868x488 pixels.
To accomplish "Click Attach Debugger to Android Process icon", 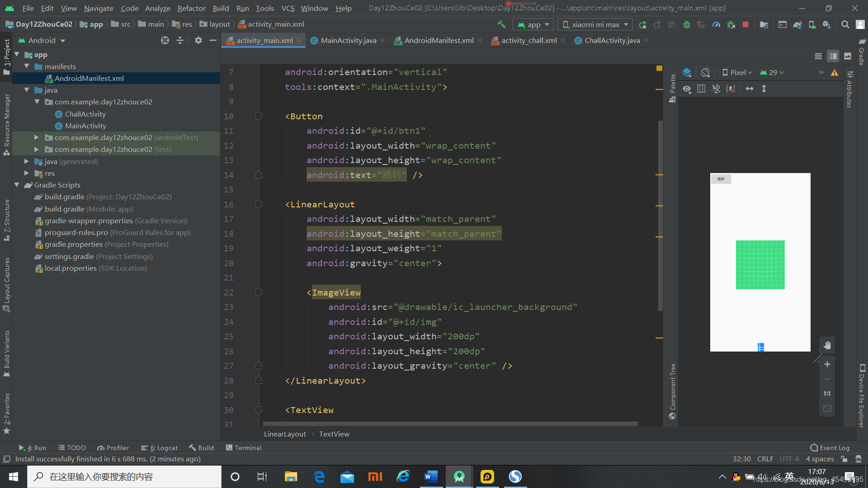I will point(731,24).
